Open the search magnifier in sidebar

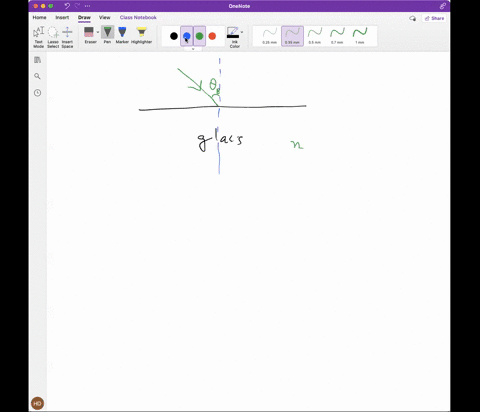click(37, 76)
